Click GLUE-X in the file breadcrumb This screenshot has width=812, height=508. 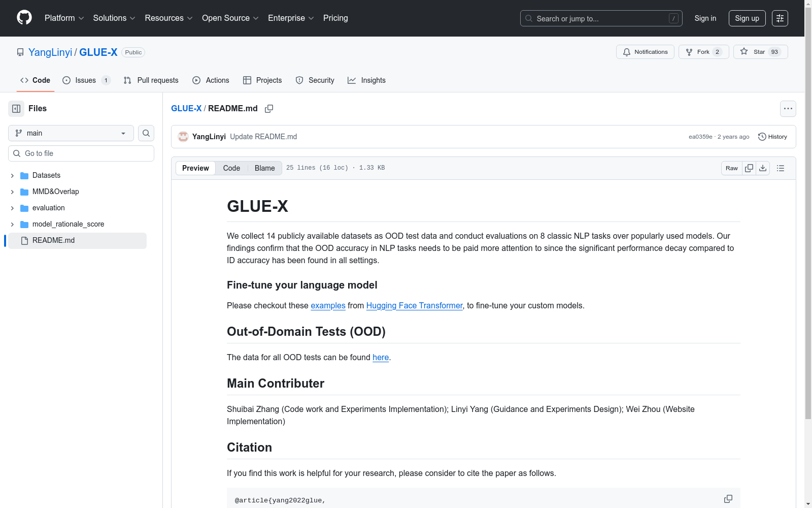tap(186, 109)
